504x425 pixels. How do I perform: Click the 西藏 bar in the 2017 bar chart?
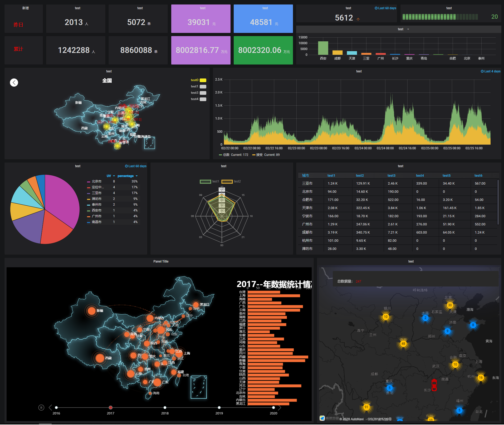pyautogui.click(x=278, y=357)
